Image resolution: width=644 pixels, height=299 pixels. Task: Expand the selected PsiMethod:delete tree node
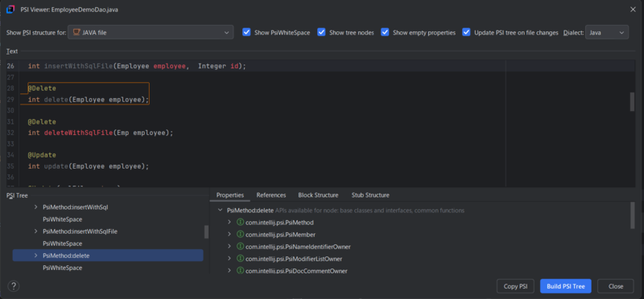(35, 256)
